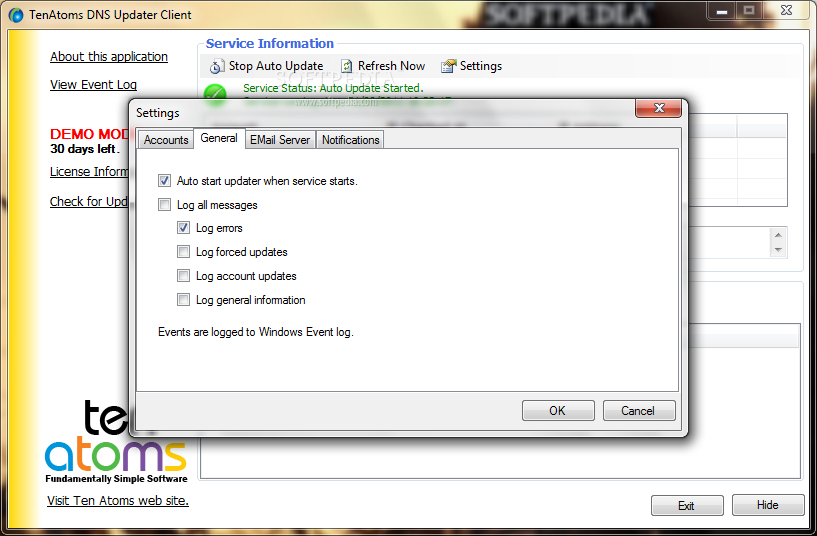Switch to the Accounts tab

[x=166, y=140]
